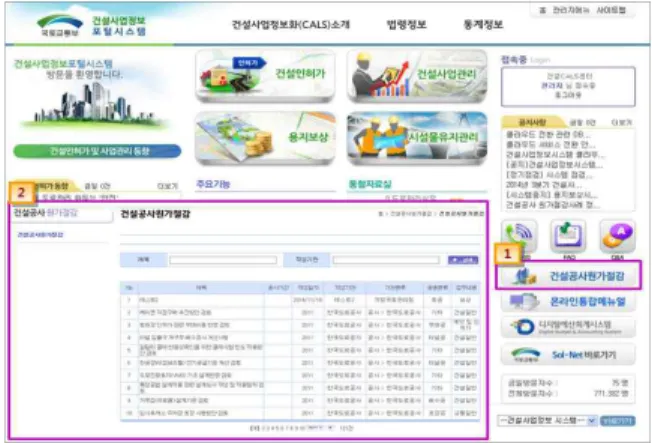Focus the 제목 search input field
The image size is (652, 443).
click(223, 260)
